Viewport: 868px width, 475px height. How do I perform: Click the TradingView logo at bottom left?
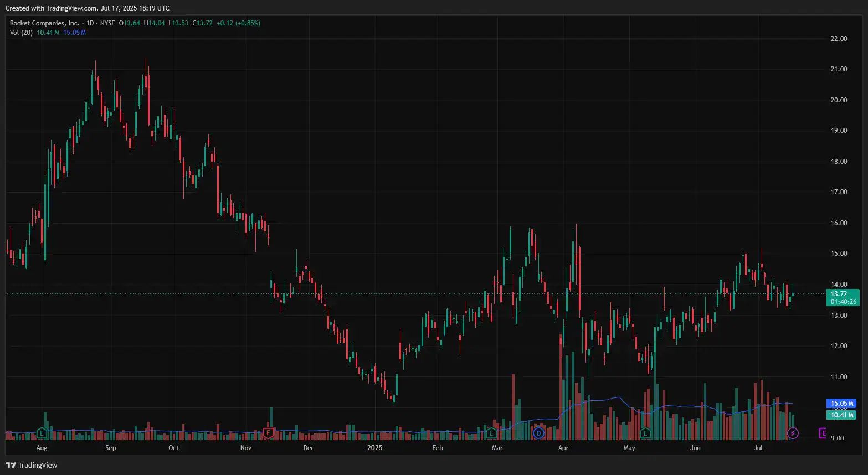[x=32, y=465]
